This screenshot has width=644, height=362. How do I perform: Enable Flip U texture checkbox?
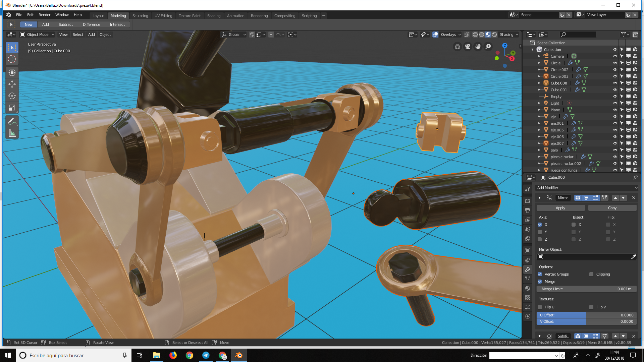click(x=540, y=307)
